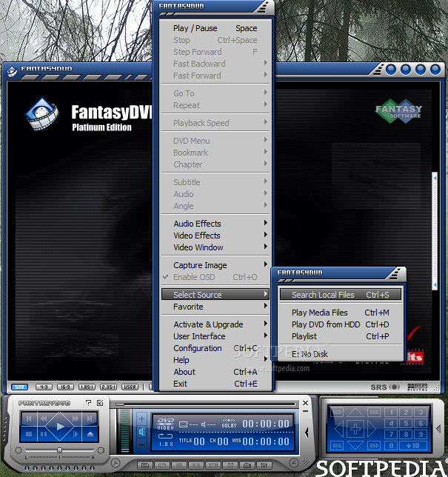
Task: Collapse the control panel with the black side arrow
Action: 307,433
